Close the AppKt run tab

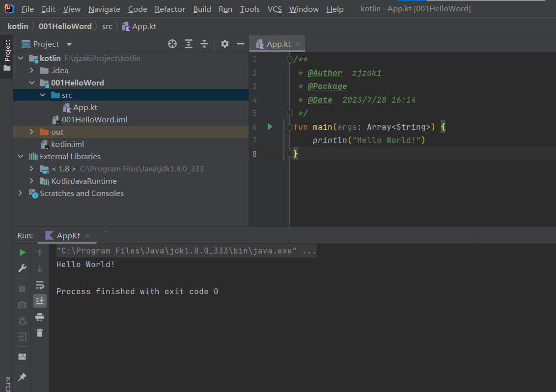click(x=87, y=236)
